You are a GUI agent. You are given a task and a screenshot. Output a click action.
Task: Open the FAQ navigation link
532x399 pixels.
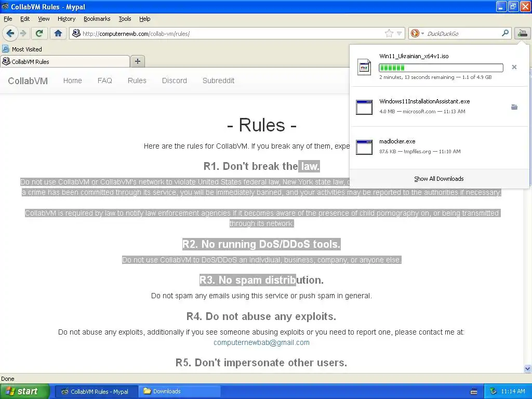(105, 81)
